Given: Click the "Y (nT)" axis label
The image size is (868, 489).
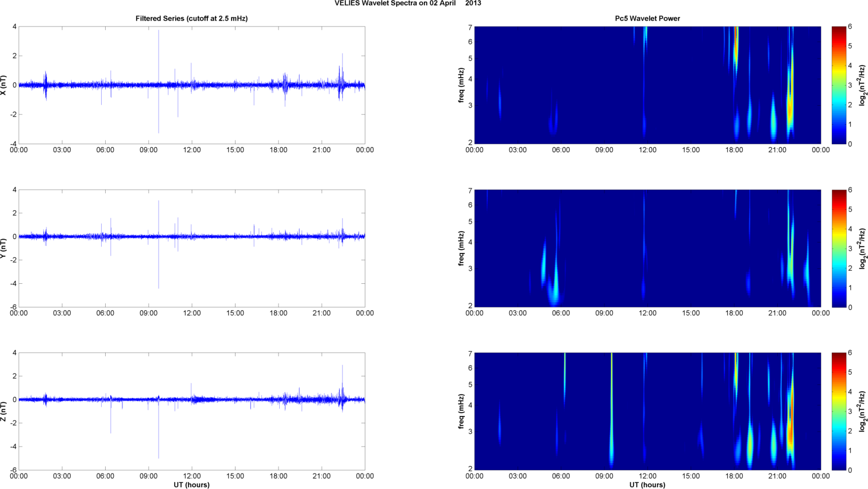Looking at the screenshot, I should click(4, 248).
